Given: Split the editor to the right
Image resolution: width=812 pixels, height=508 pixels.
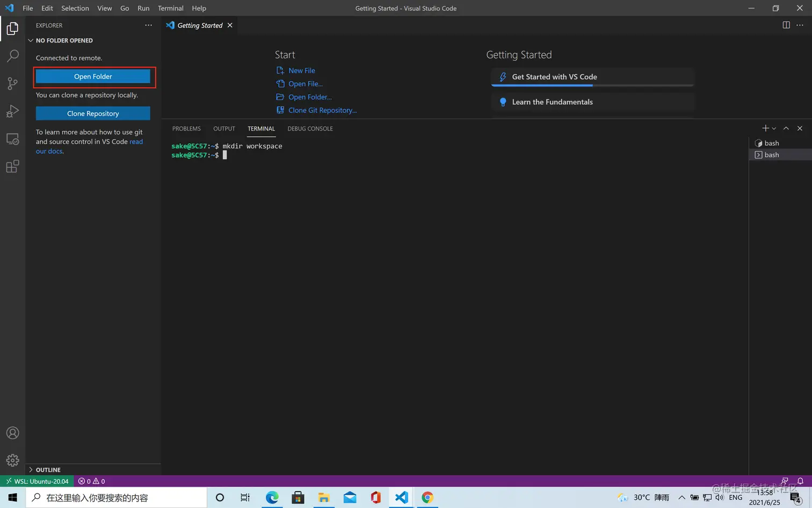Looking at the screenshot, I should pyautogui.click(x=786, y=25).
